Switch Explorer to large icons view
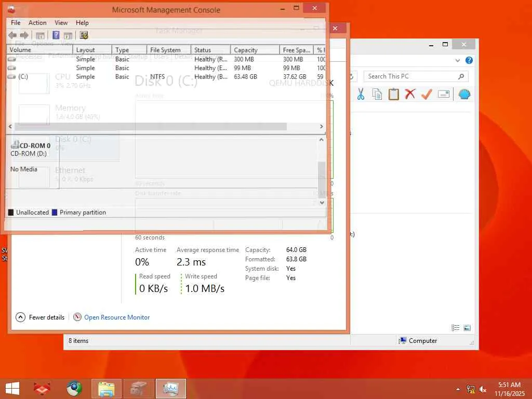The height and width of the screenshot is (399, 532). (467, 328)
